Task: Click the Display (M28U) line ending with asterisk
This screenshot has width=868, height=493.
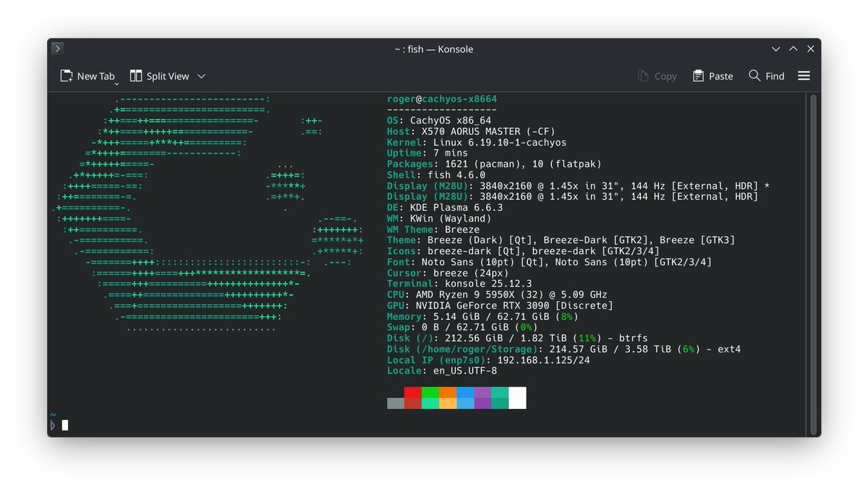Action: click(x=578, y=186)
